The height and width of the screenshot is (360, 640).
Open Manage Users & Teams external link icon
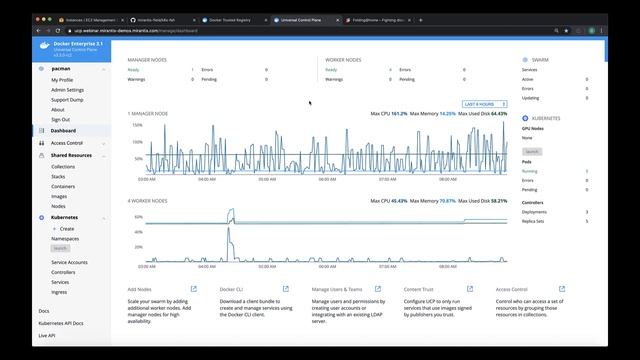[x=378, y=289]
